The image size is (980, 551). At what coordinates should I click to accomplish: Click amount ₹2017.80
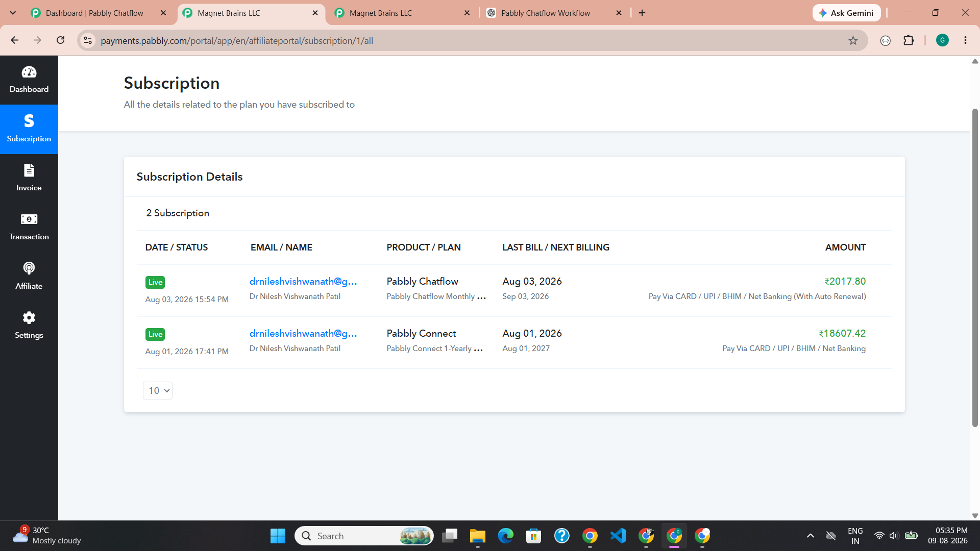coord(845,281)
